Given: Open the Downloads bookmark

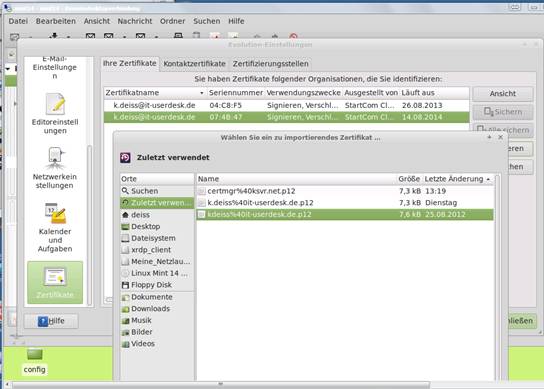Looking at the screenshot, I should (x=157, y=308).
